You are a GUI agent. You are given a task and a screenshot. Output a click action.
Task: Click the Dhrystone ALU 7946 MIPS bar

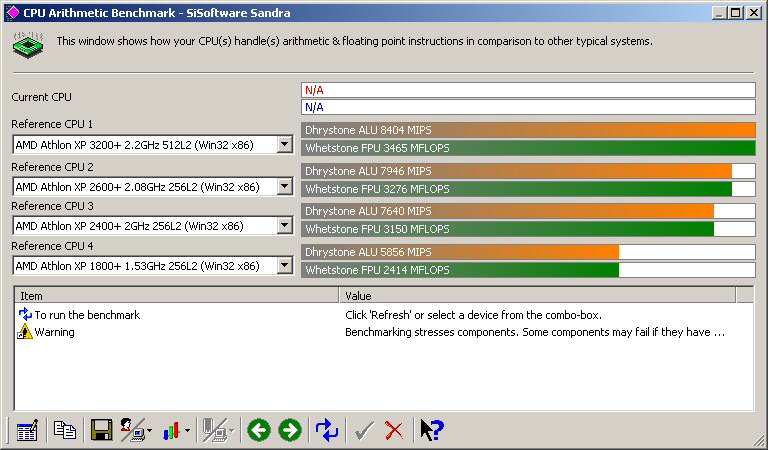point(528,171)
